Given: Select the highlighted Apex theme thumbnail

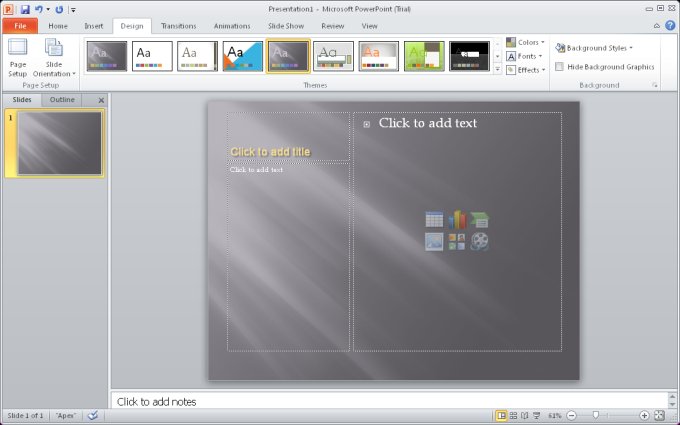Looking at the screenshot, I should point(288,56).
